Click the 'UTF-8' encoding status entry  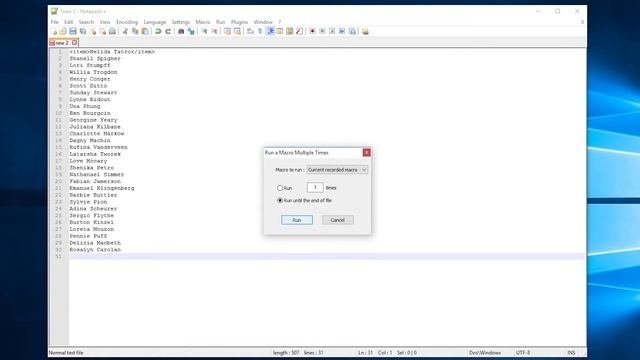click(x=523, y=353)
